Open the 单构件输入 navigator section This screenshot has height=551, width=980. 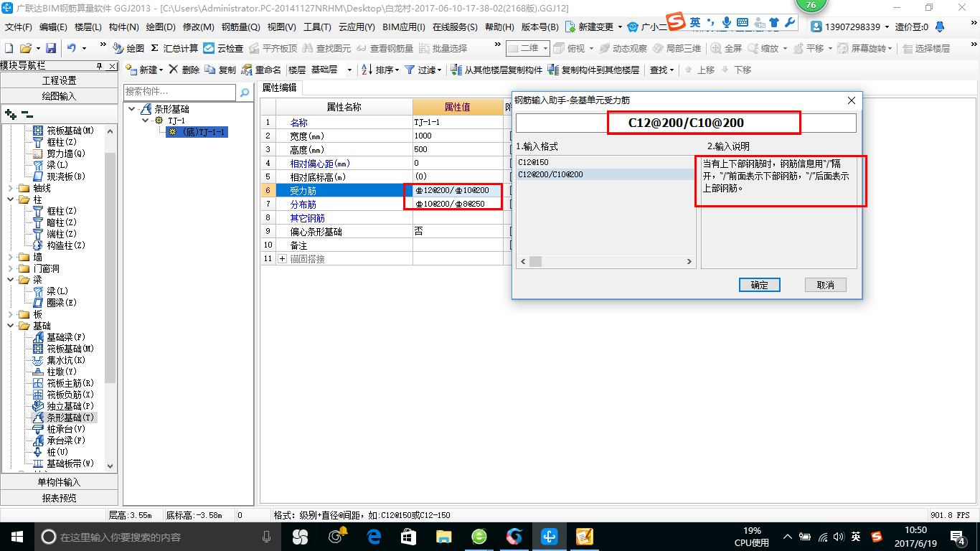point(60,482)
